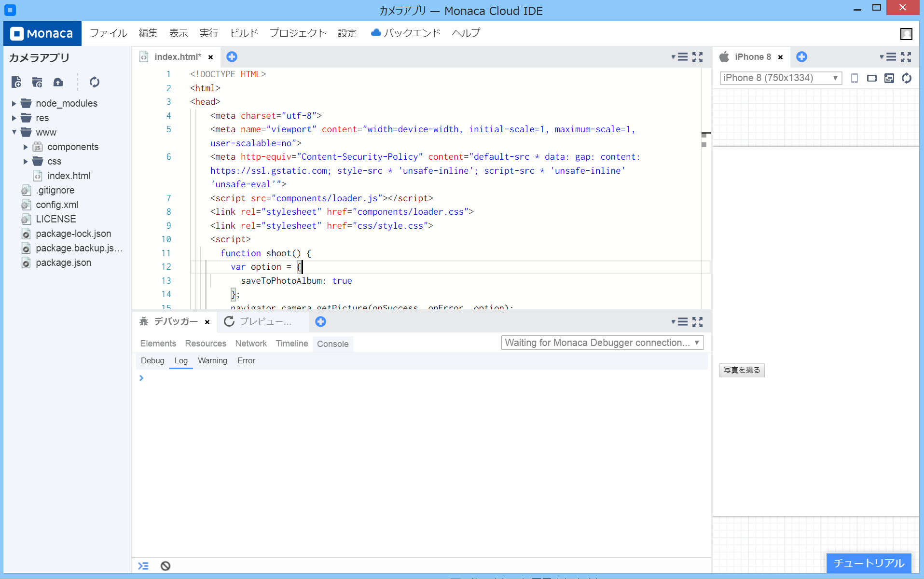
Task: Add a new editor tab with plus icon
Action: [232, 57]
